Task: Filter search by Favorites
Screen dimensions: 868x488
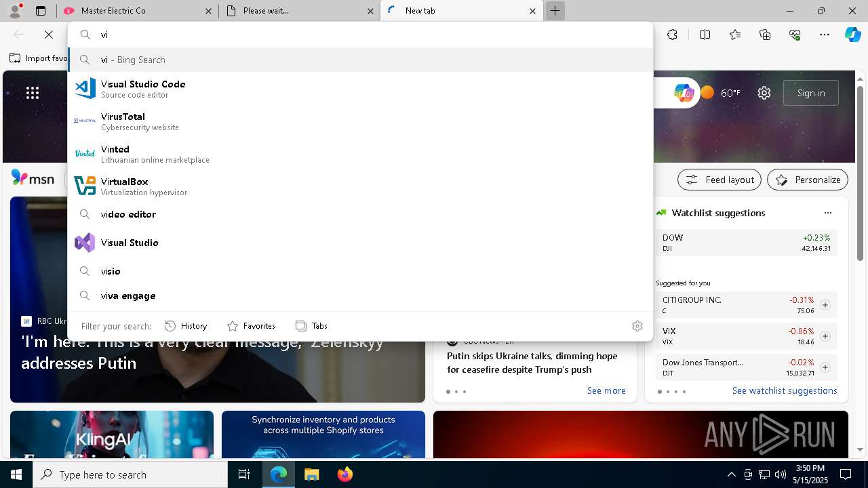Action: 251,326
